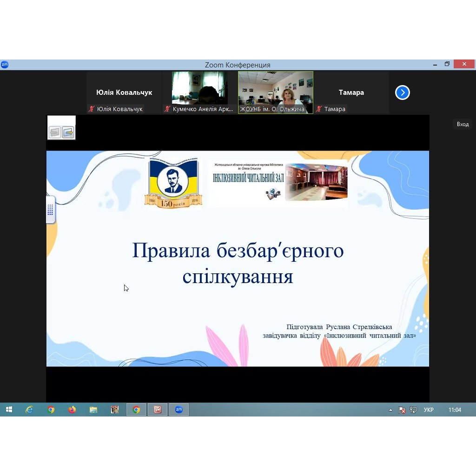
Task: Click the 11:04 taskbar clock
Action: (x=455, y=410)
